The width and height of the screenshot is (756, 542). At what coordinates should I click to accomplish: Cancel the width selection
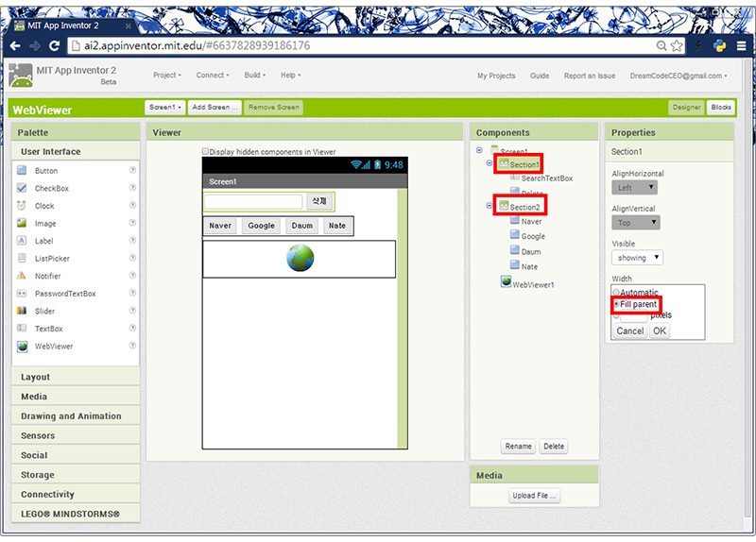click(629, 331)
